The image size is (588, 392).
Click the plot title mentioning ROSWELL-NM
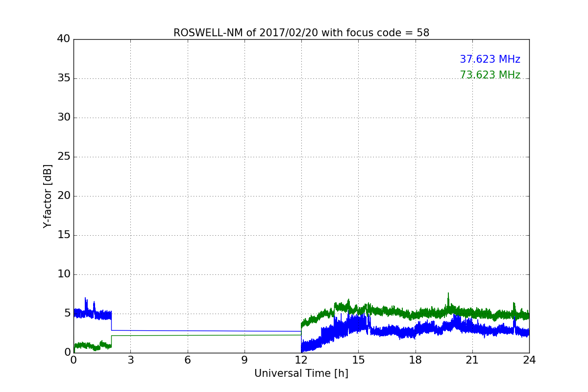pyautogui.click(x=301, y=33)
